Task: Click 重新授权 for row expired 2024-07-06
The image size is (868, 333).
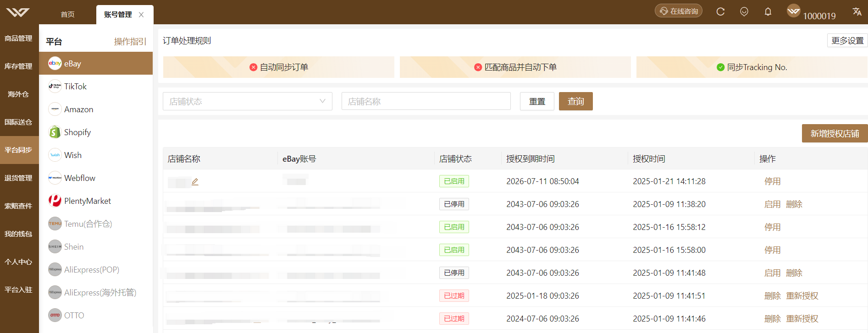Action: (802, 319)
